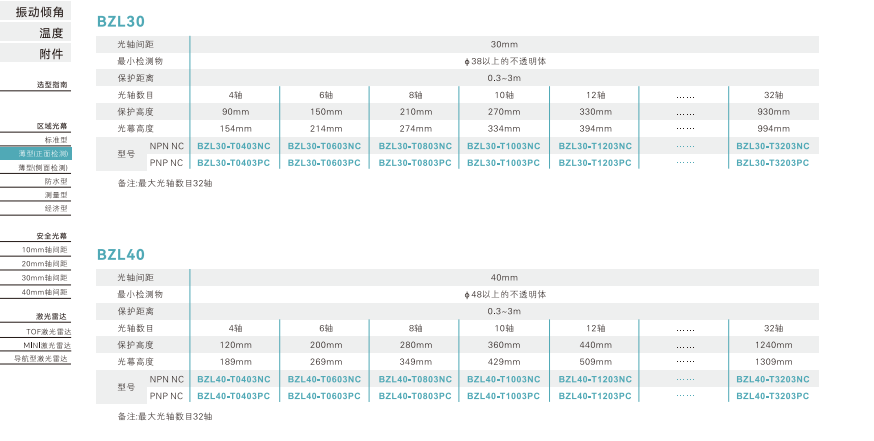
Task: Go to the 选型指南 section
Action: point(52,85)
